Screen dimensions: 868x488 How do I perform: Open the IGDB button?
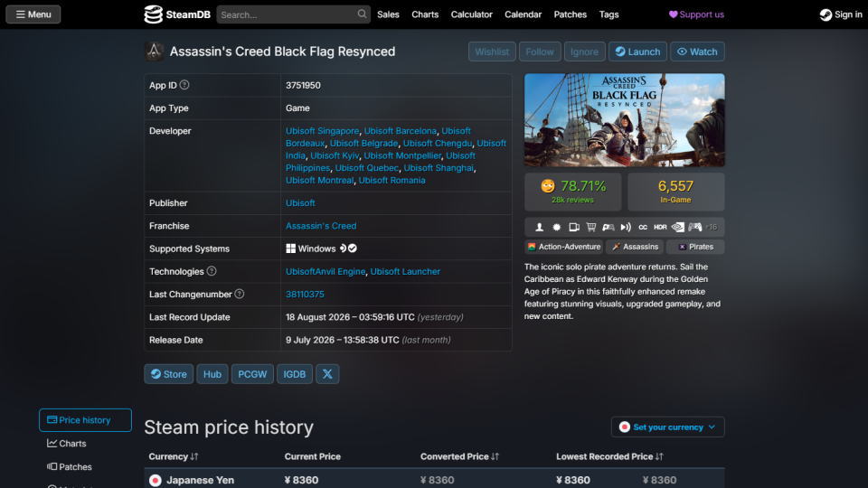pyautogui.click(x=295, y=374)
